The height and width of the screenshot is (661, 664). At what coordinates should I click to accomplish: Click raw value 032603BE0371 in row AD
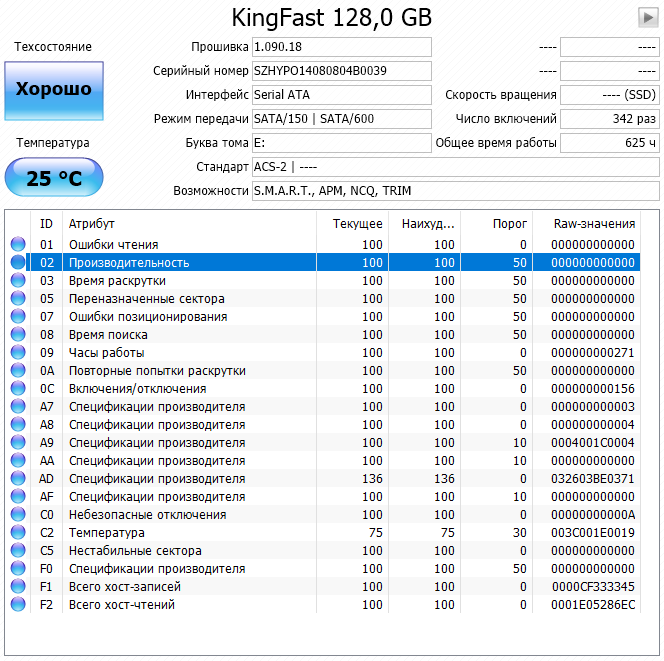(x=592, y=478)
